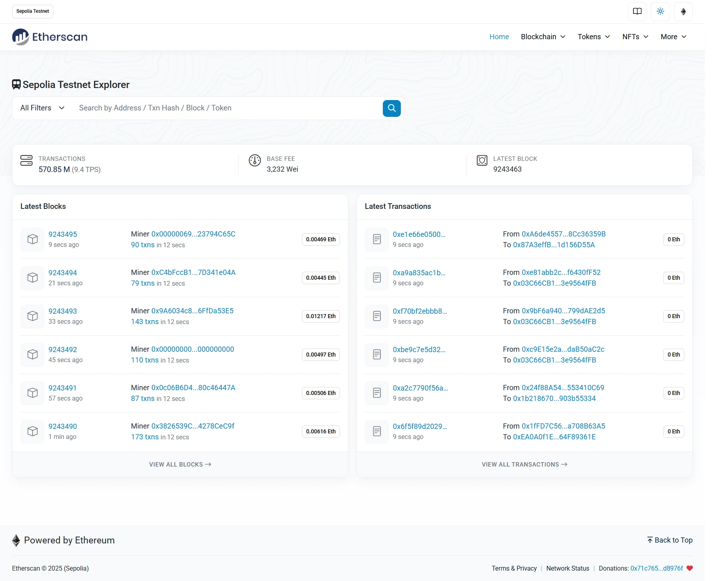
Task: Click the red heart donation icon
Action: point(690,568)
